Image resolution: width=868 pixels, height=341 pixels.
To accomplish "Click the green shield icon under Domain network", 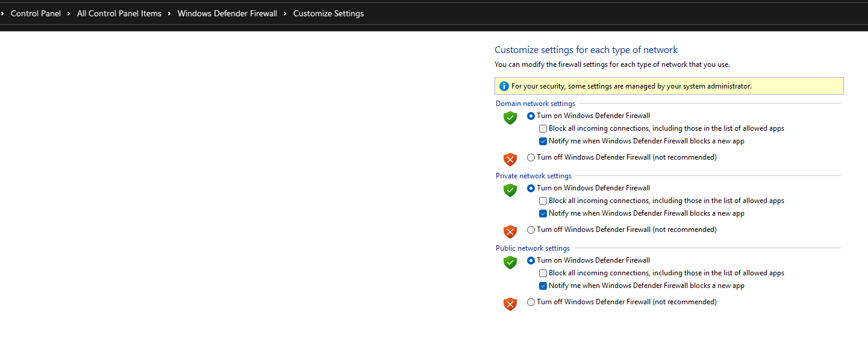I will pyautogui.click(x=510, y=118).
